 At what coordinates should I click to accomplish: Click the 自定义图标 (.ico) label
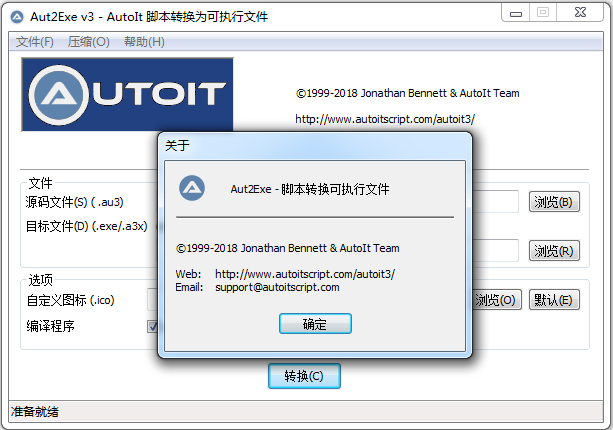point(70,300)
